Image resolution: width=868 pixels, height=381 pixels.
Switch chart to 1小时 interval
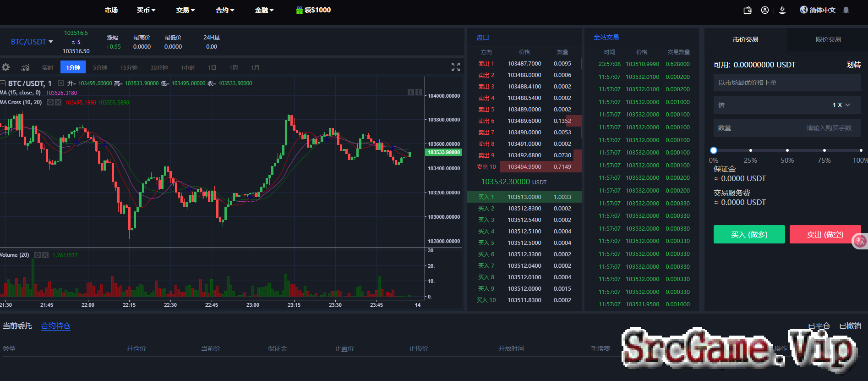[188, 67]
